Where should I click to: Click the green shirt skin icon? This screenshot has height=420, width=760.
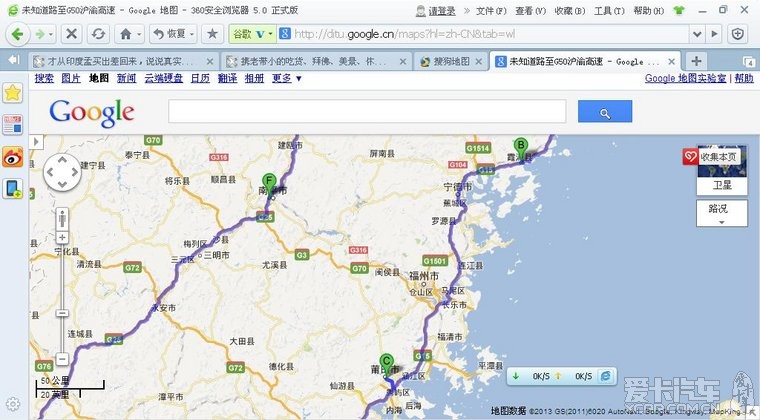point(679,10)
